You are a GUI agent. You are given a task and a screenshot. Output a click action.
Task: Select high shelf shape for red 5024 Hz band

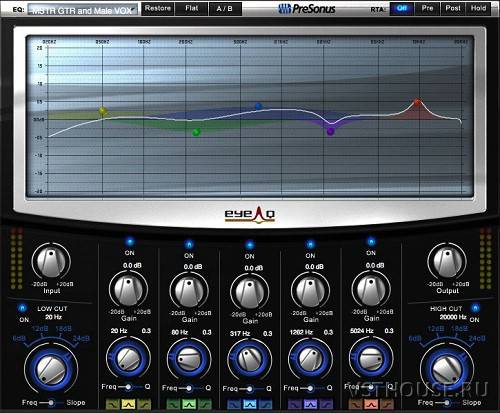point(387,404)
